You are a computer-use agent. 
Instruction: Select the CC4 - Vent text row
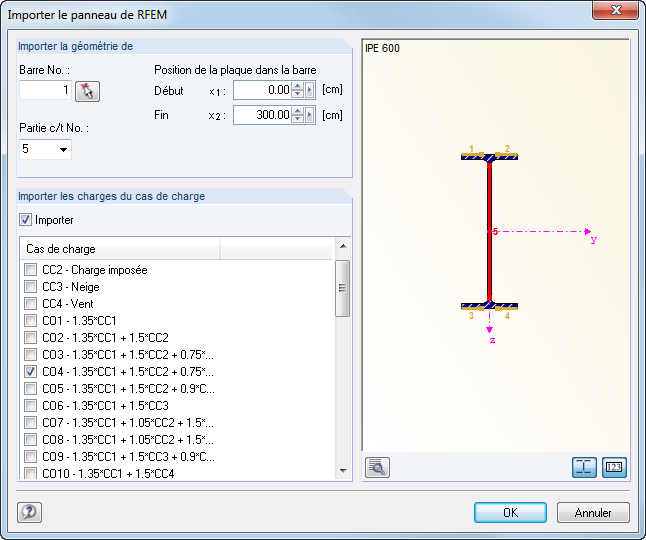tap(68, 304)
